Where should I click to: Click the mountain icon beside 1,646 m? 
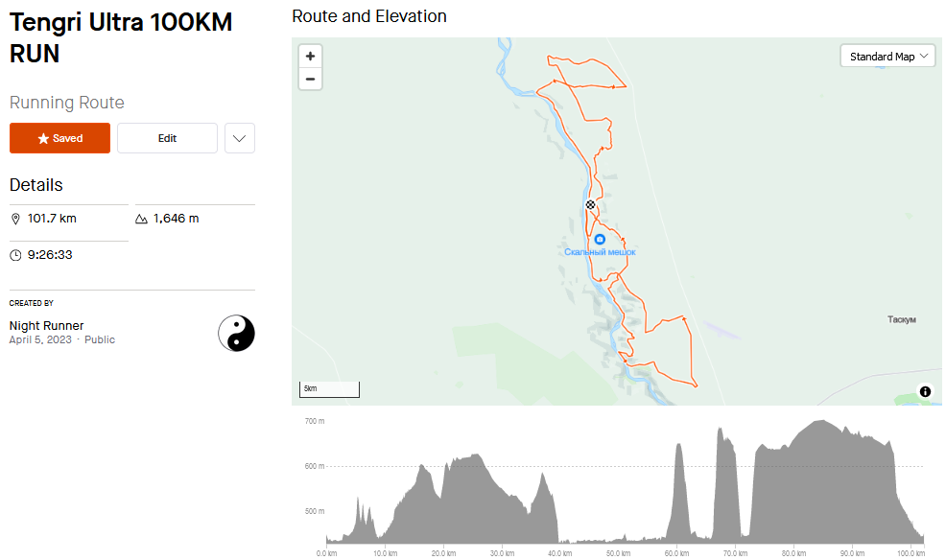pos(140,218)
